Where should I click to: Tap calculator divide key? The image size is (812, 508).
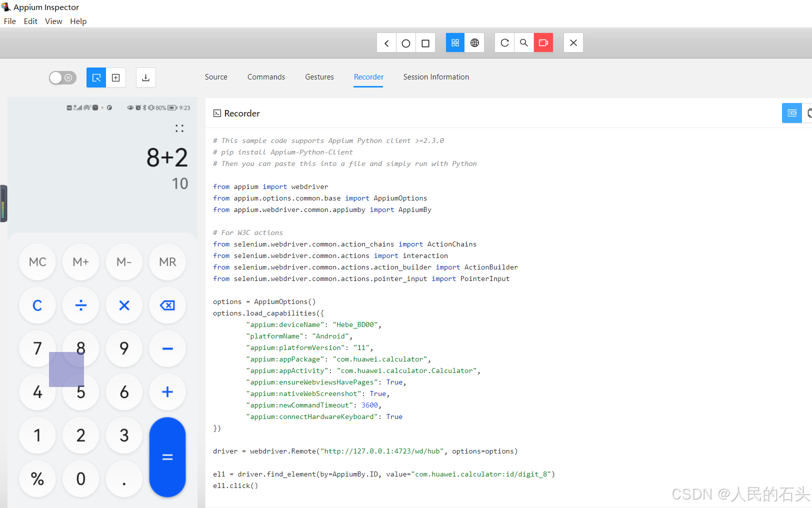coord(81,305)
